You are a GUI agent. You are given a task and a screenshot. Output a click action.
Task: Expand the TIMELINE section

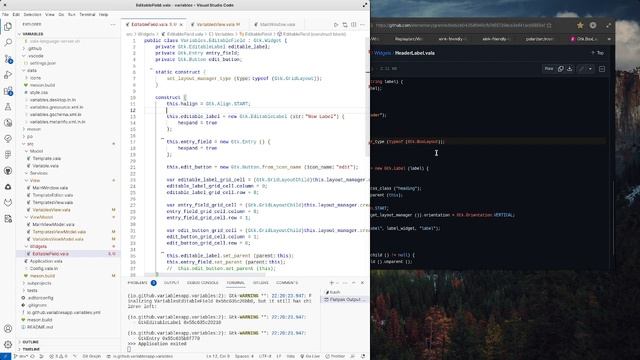coord(31,349)
